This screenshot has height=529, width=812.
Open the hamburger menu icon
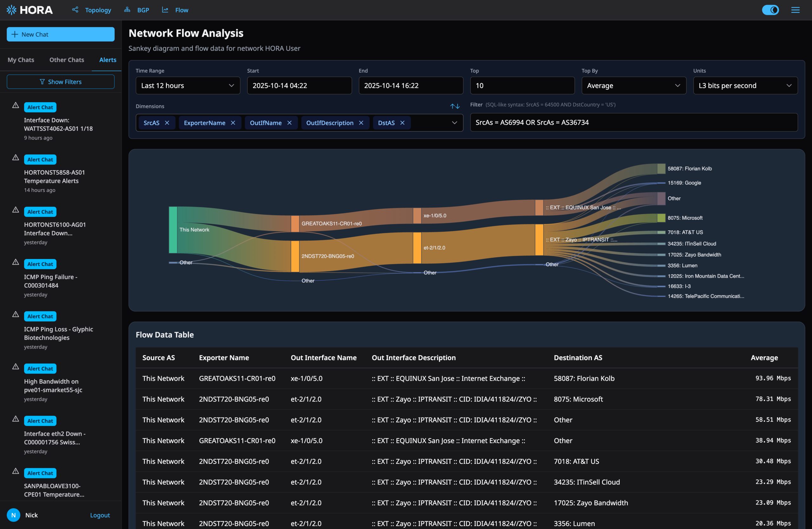click(x=795, y=10)
